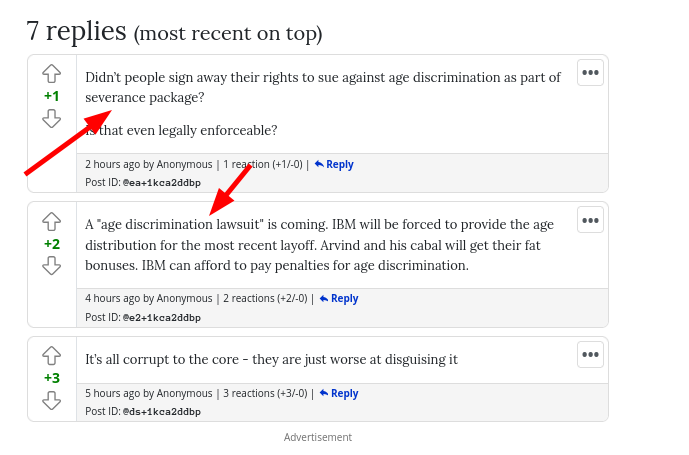Image resolution: width=689 pixels, height=455 pixels.
Task: Click the +3 vote score on third reply
Action: pyautogui.click(x=52, y=378)
